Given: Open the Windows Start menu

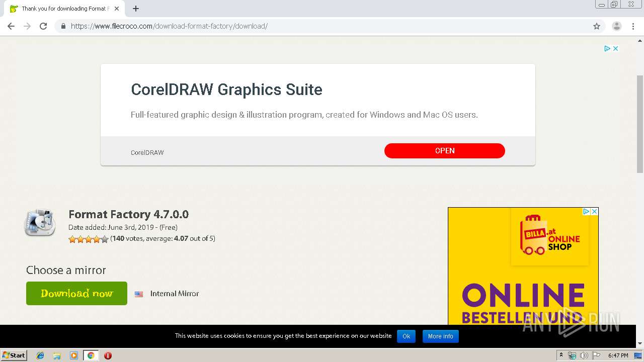Looking at the screenshot, I should pos(14,355).
